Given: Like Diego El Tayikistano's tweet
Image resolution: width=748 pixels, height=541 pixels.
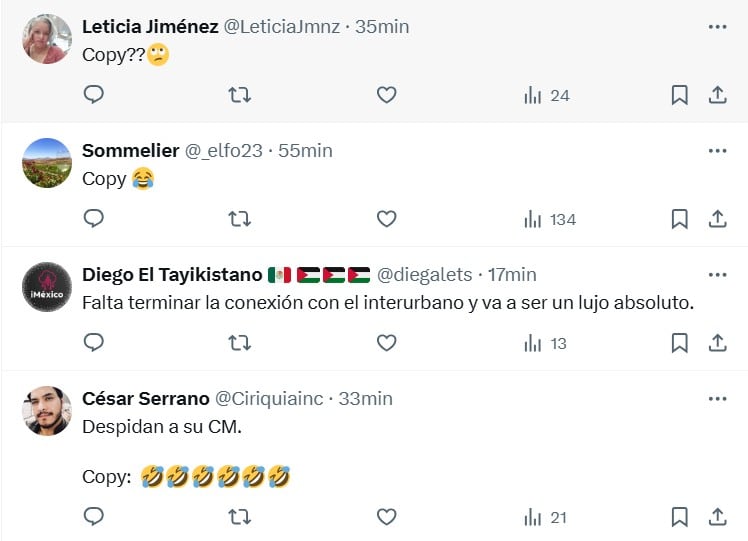Looking at the screenshot, I should point(386,343).
